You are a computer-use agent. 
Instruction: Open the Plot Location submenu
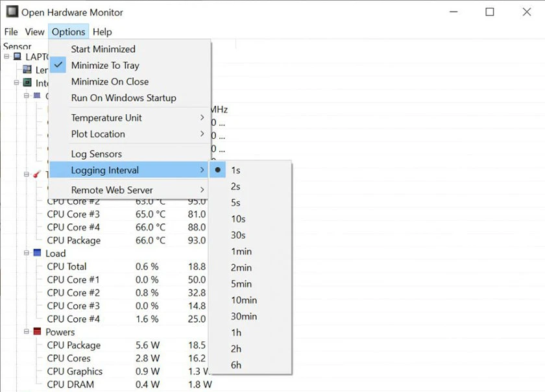tap(129, 134)
